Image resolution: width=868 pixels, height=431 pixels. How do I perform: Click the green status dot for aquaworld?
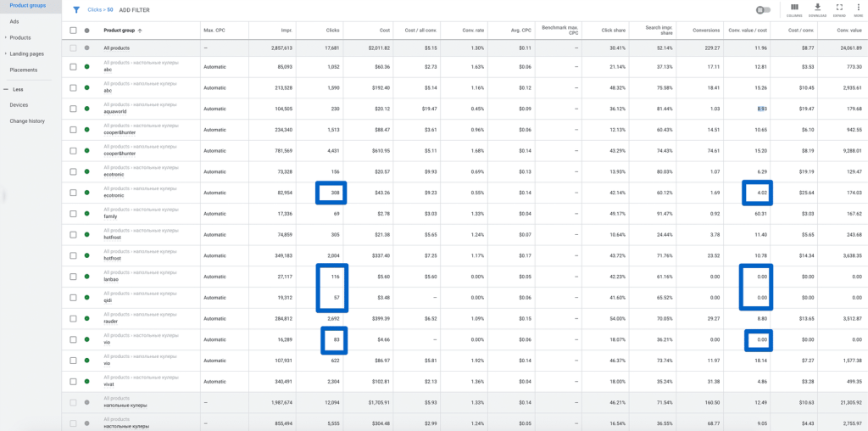pyautogui.click(x=86, y=109)
